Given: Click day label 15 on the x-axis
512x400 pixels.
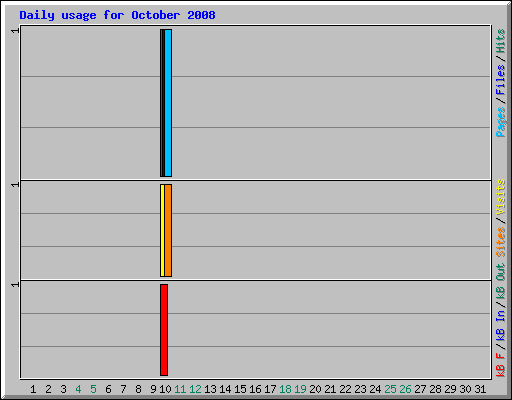Looking at the screenshot, I should pos(240,389).
